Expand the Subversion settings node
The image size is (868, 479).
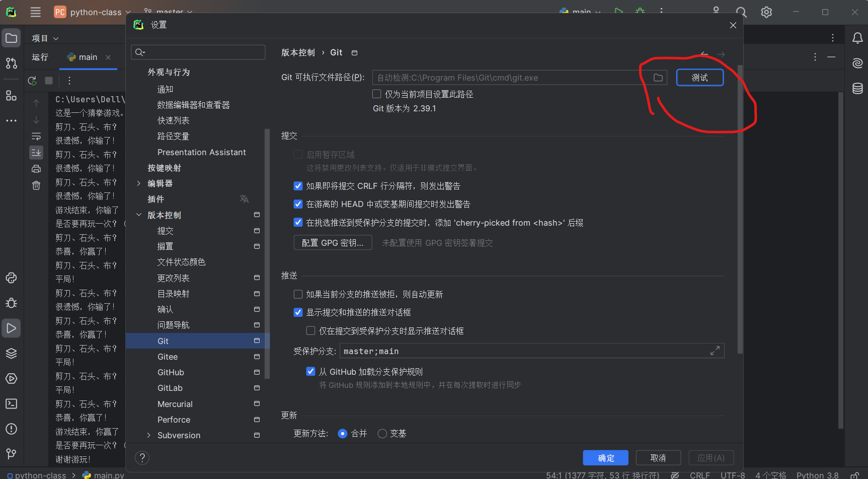point(149,435)
